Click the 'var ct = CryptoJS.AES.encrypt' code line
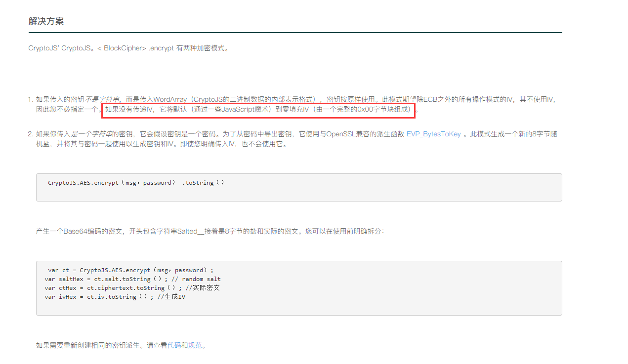628x364 pixels. pyautogui.click(x=130, y=270)
